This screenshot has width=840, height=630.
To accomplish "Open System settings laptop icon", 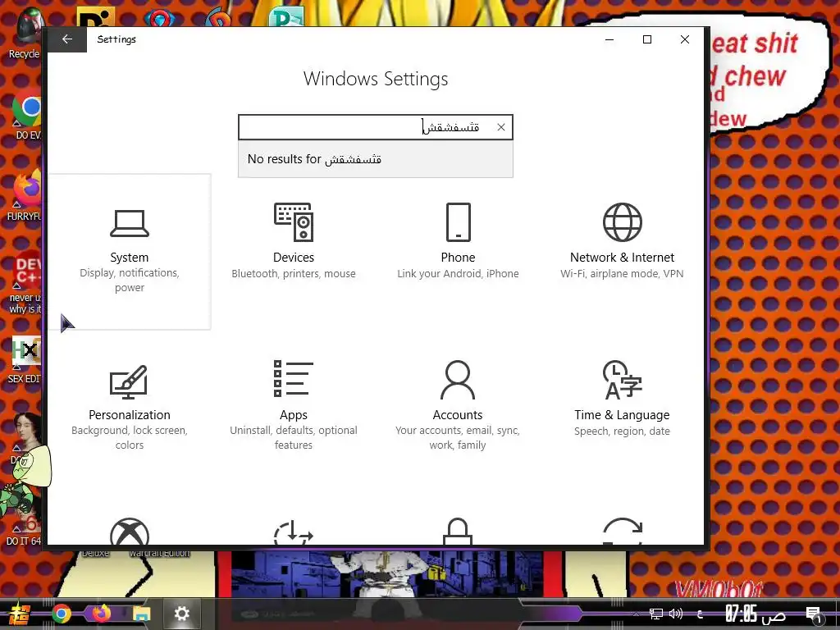I will (x=130, y=223).
